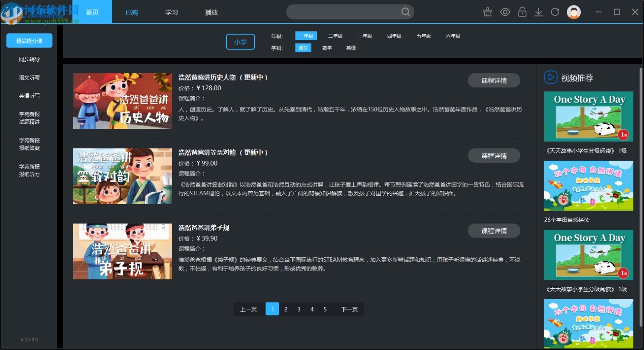644x350 pixels.
Task: Select subject 语文 filter
Action: pyautogui.click(x=303, y=48)
